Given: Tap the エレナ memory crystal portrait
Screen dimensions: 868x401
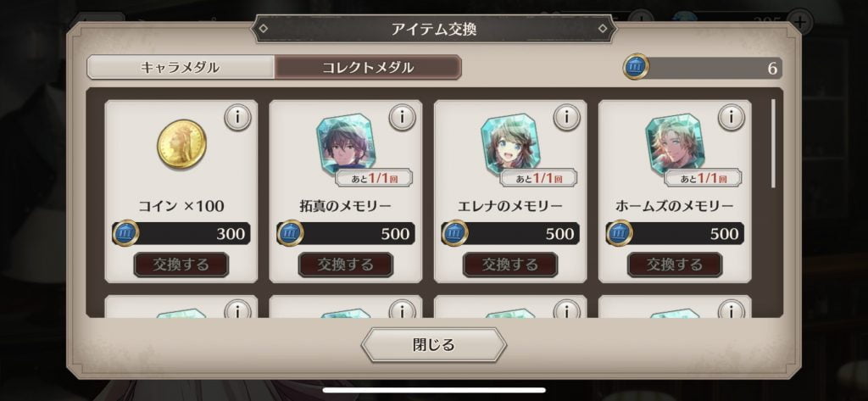Looking at the screenshot, I should (x=509, y=145).
